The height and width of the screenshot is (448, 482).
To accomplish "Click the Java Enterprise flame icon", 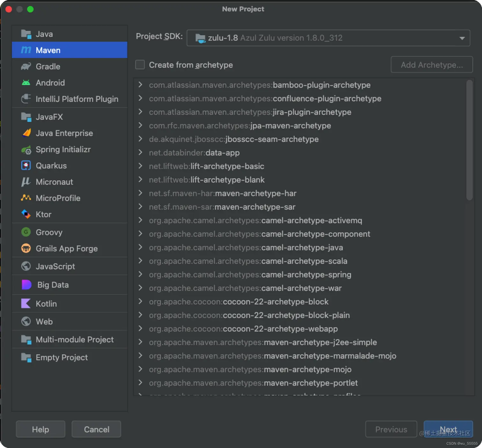I will click(27, 133).
